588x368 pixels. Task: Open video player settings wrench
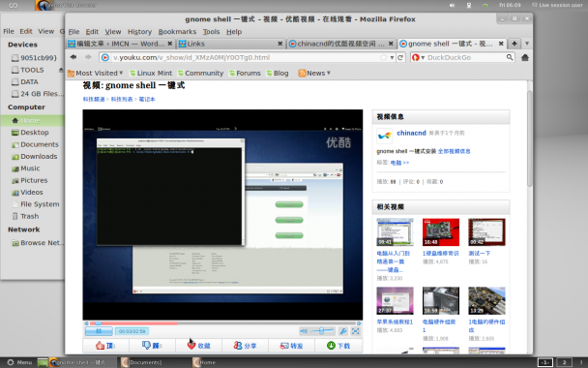pos(342,331)
